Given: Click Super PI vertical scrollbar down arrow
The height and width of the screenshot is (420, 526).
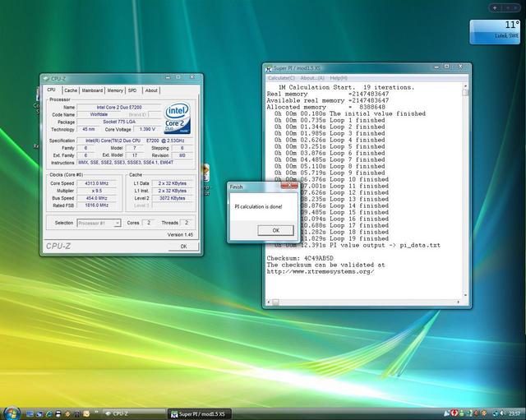Looking at the screenshot, I should coord(465,296).
